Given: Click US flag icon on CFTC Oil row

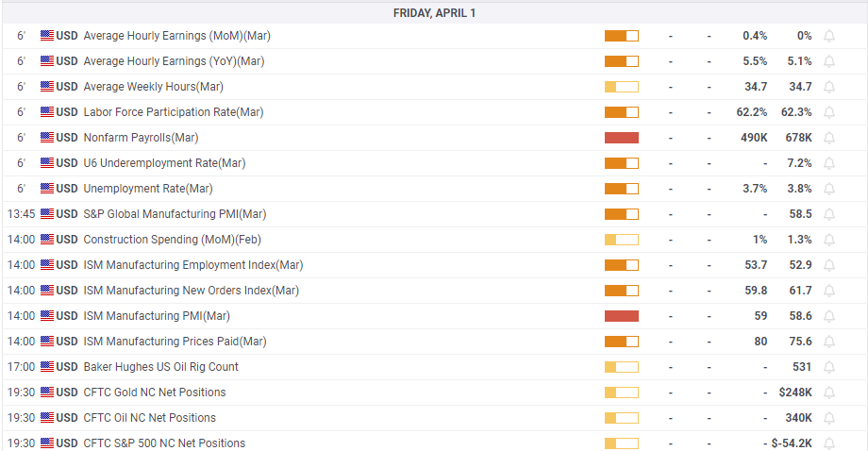Looking at the screenshot, I should 47,418.
